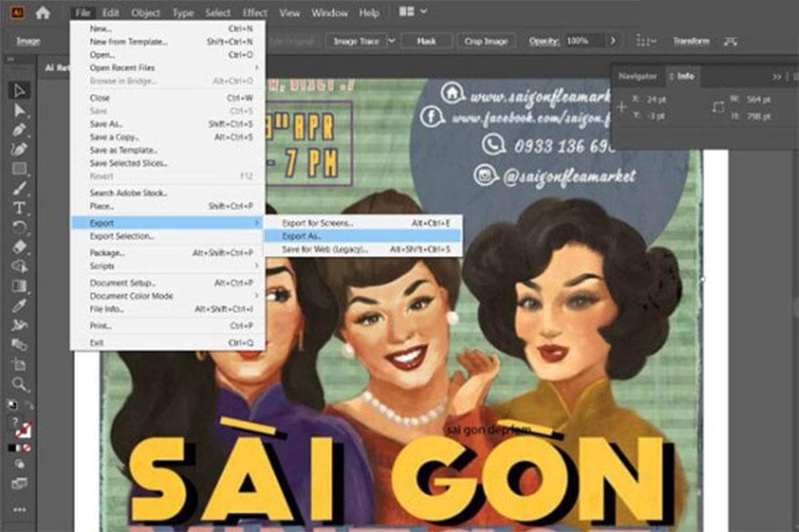Choose Place in File menu

click(x=167, y=206)
